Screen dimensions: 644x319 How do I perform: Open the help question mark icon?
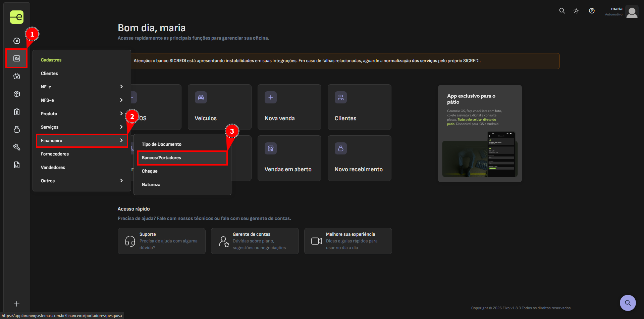[592, 11]
